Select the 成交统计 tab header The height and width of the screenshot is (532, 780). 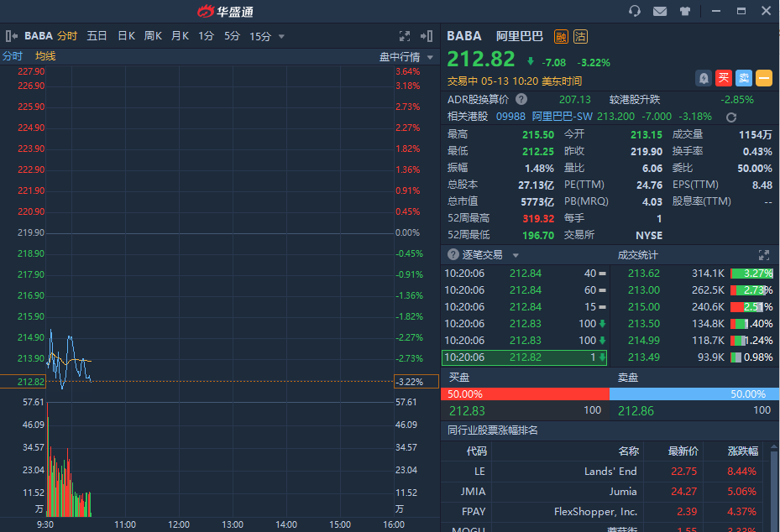(x=637, y=255)
